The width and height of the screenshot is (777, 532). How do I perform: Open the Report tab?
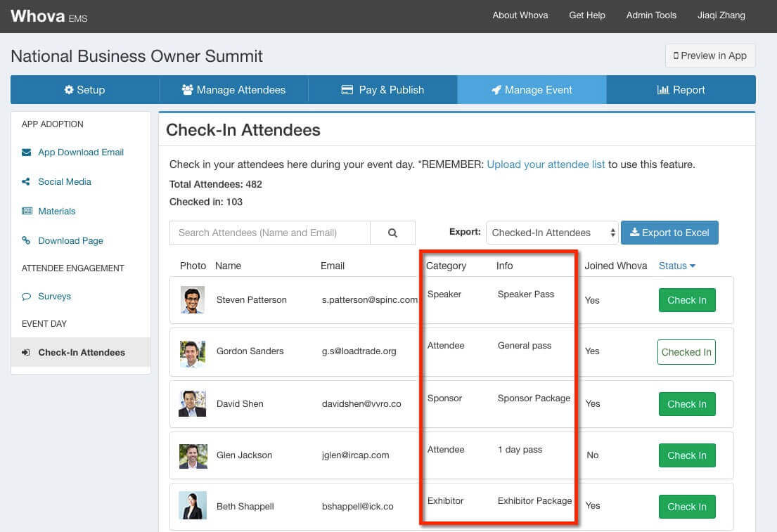click(x=681, y=90)
